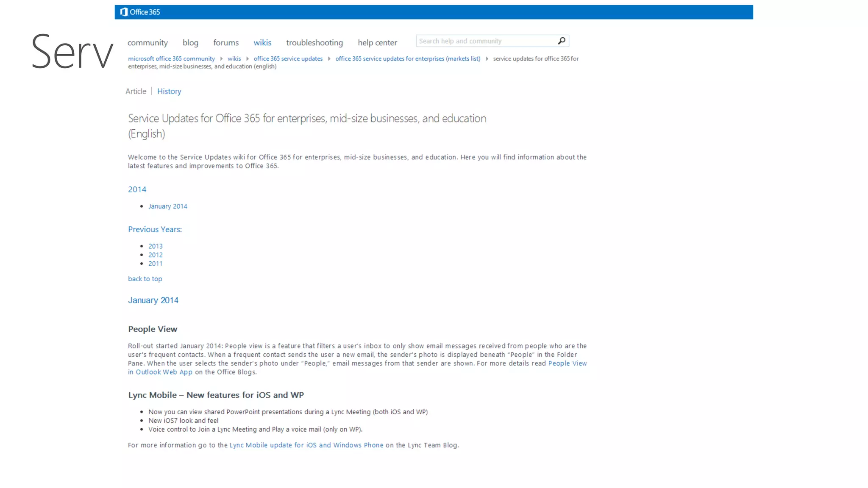Open the blog menu item
868x488 pixels.
[190, 42]
